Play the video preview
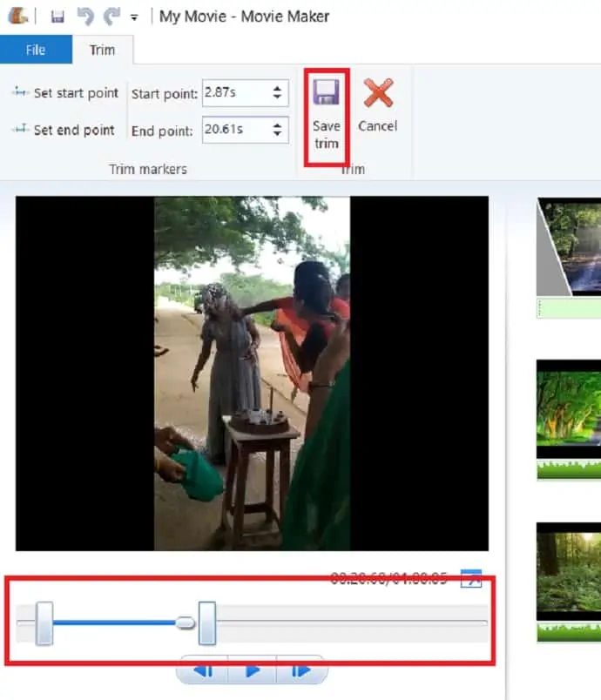This screenshot has width=601, height=700. point(253,670)
